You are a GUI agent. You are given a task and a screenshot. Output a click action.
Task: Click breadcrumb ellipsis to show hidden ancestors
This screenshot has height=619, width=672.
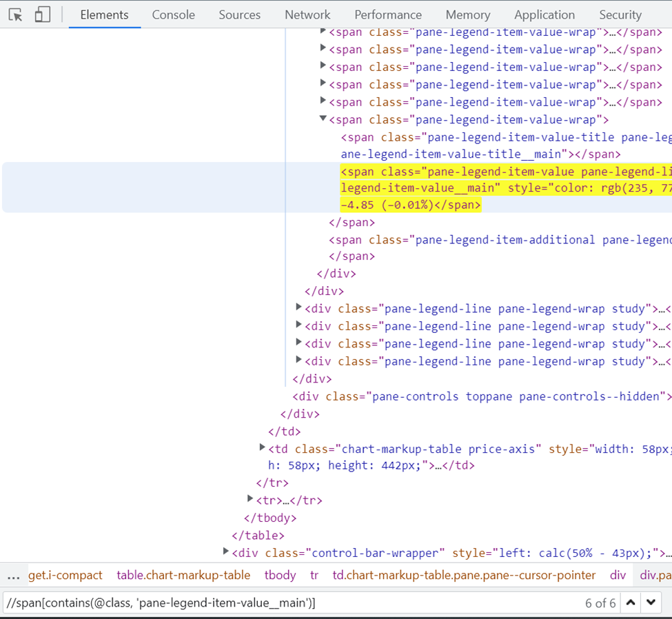point(13,576)
